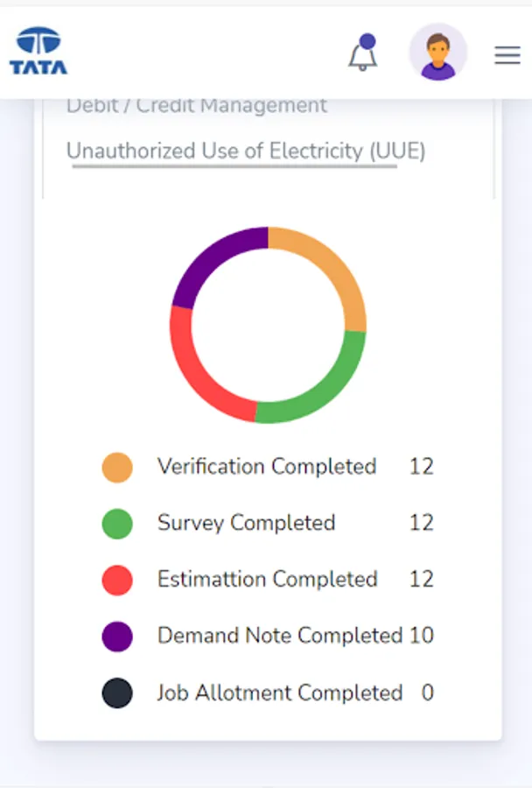Click the Verification Completed label
This screenshot has height=788, width=532.
click(x=267, y=467)
